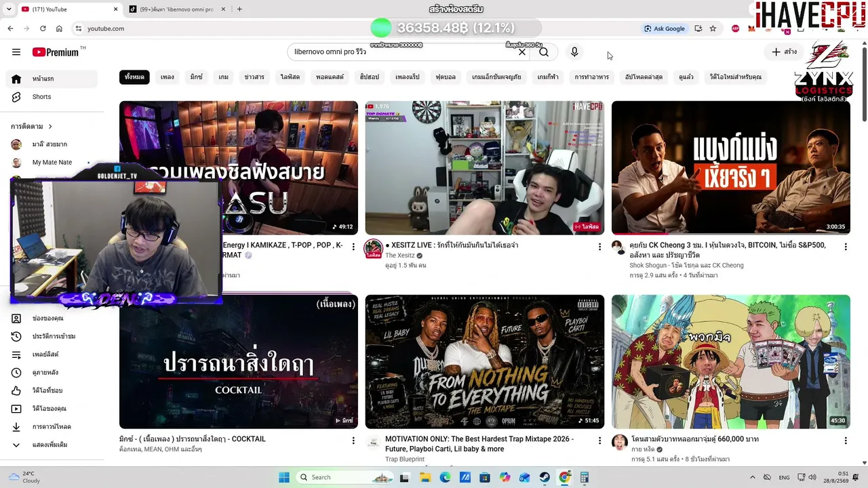Click the install app icon in address bar
Image resolution: width=868 pixels, height=488 pixels.
click(698, 28)
